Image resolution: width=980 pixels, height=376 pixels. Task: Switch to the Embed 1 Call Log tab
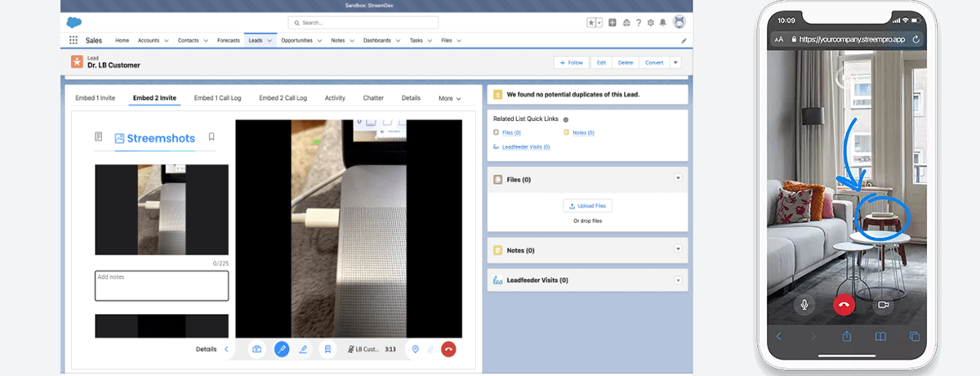[x=217, y=98]
